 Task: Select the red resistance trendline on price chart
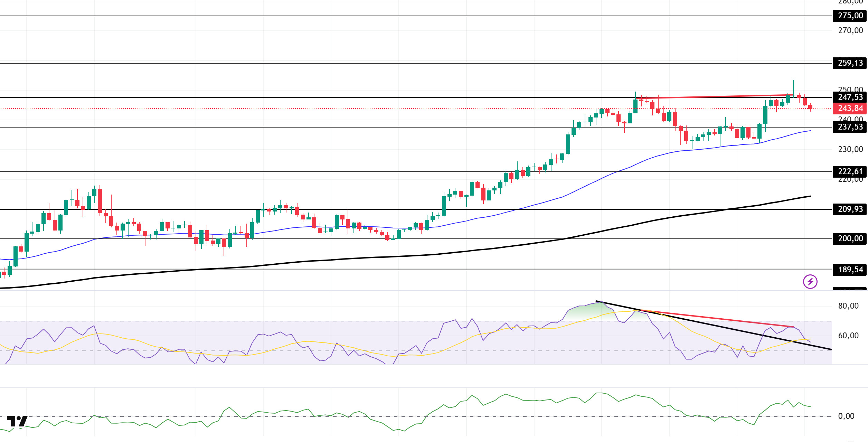click(715, 96)
